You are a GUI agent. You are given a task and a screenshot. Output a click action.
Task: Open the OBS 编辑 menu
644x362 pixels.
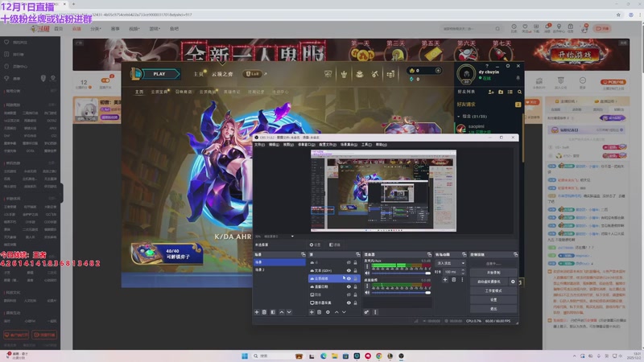pyautogui.click(x=274, y=145)
